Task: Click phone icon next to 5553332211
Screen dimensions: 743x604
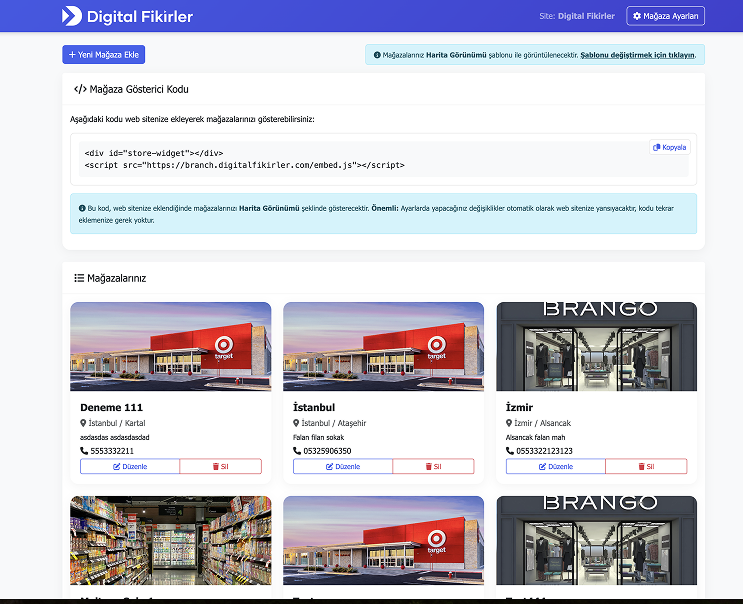Action: [84, 451]
